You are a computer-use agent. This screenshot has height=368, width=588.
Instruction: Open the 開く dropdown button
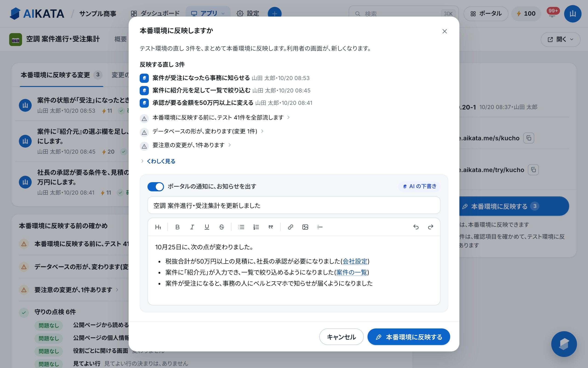[x=560, y=39]
